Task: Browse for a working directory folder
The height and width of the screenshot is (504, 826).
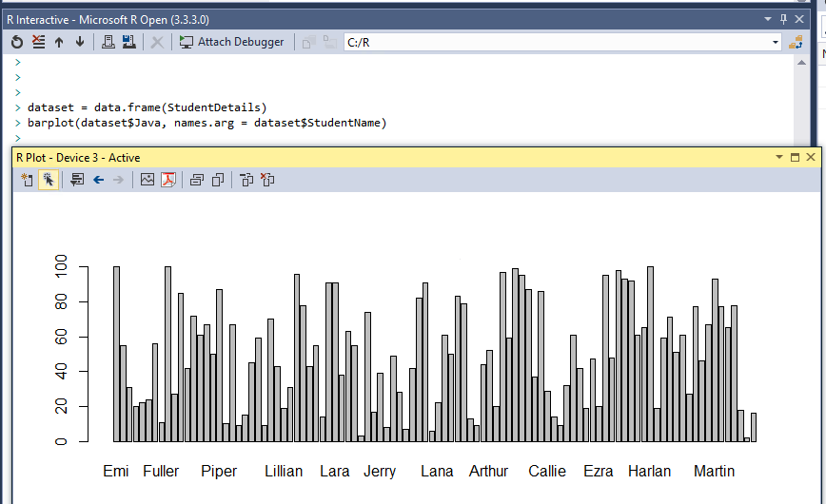Action: 796,42
